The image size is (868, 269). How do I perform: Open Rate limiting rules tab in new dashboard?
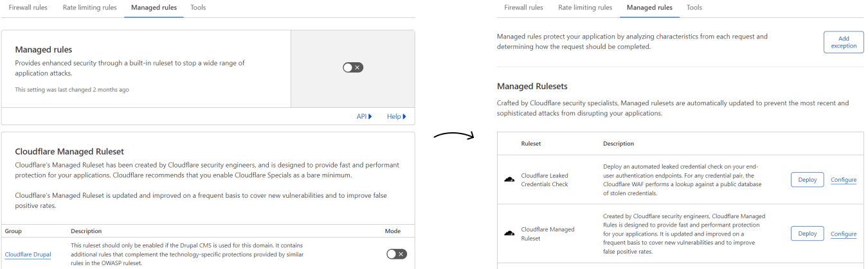pyautogui.click(x=585, y=8)
